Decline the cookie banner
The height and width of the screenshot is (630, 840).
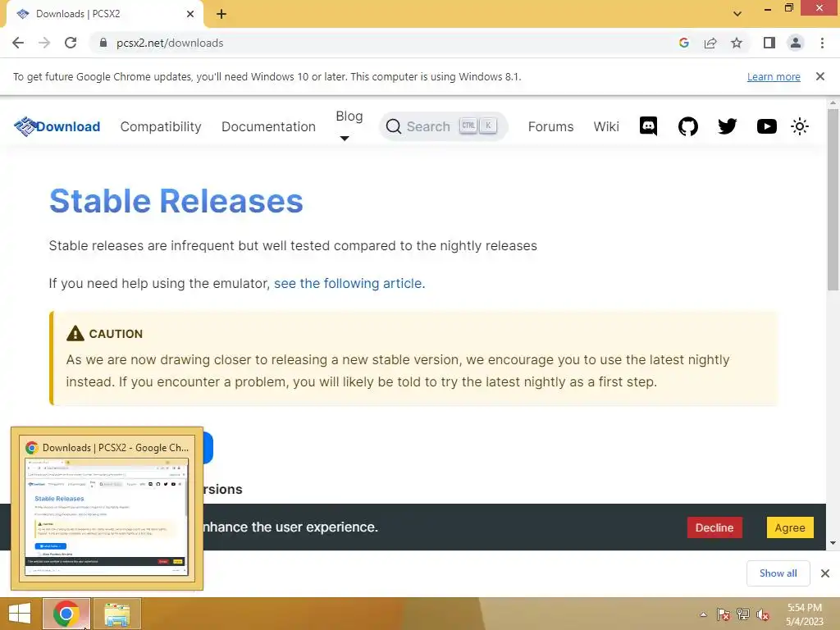(x=714, y=527)
